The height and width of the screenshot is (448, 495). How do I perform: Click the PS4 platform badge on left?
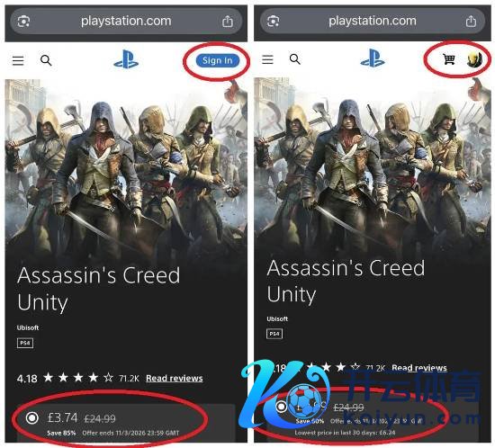click(x=25, y=343)
